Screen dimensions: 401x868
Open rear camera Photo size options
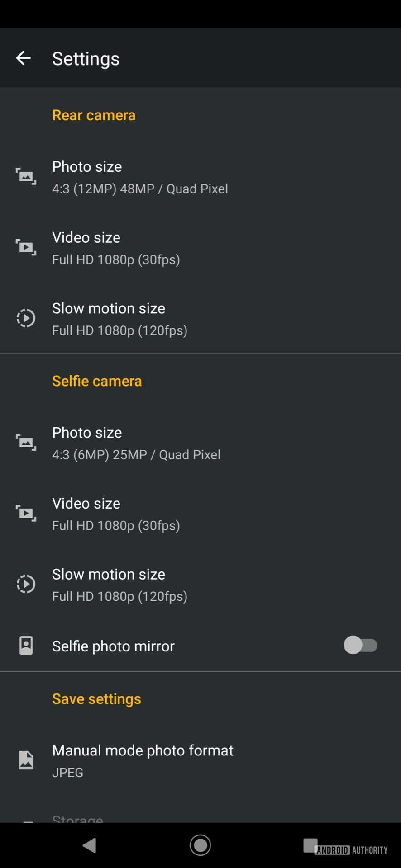point(140,177)
